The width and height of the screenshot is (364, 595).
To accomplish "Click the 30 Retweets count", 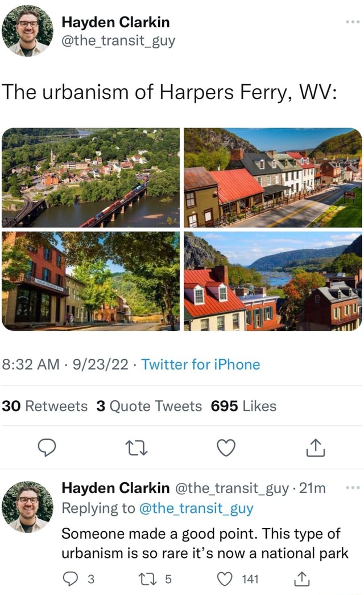I will (48, 406).
